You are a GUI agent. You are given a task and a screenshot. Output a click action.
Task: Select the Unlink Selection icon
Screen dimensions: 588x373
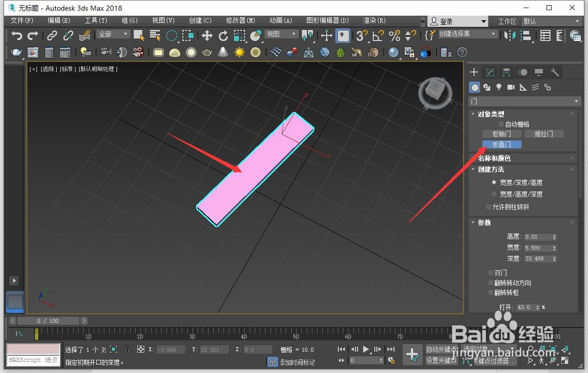[68, 35]
